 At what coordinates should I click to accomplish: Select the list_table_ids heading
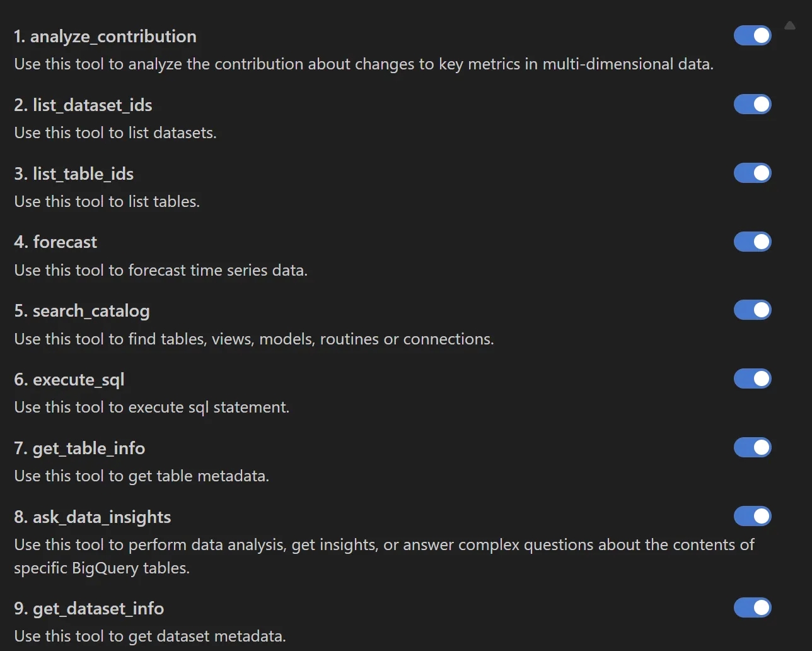pos(74,173)
